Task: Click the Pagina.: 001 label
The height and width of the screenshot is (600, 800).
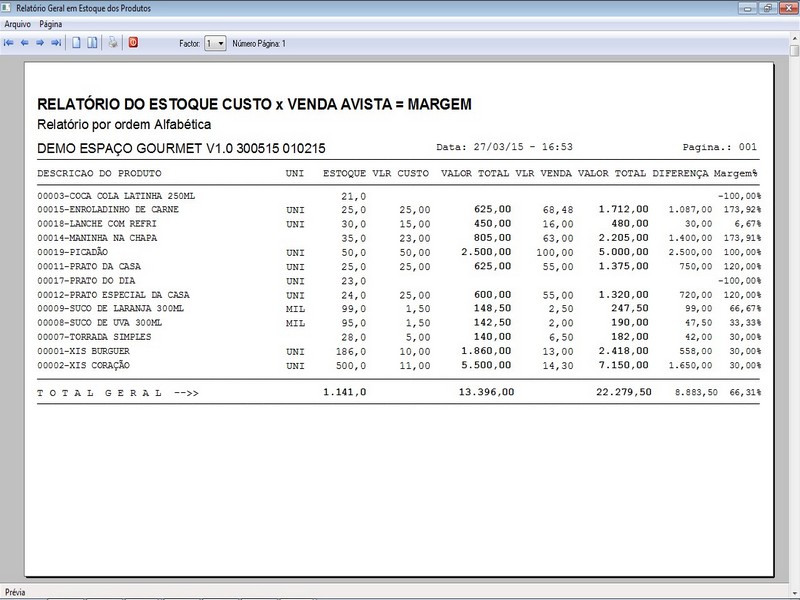Action: pos(720,147)
